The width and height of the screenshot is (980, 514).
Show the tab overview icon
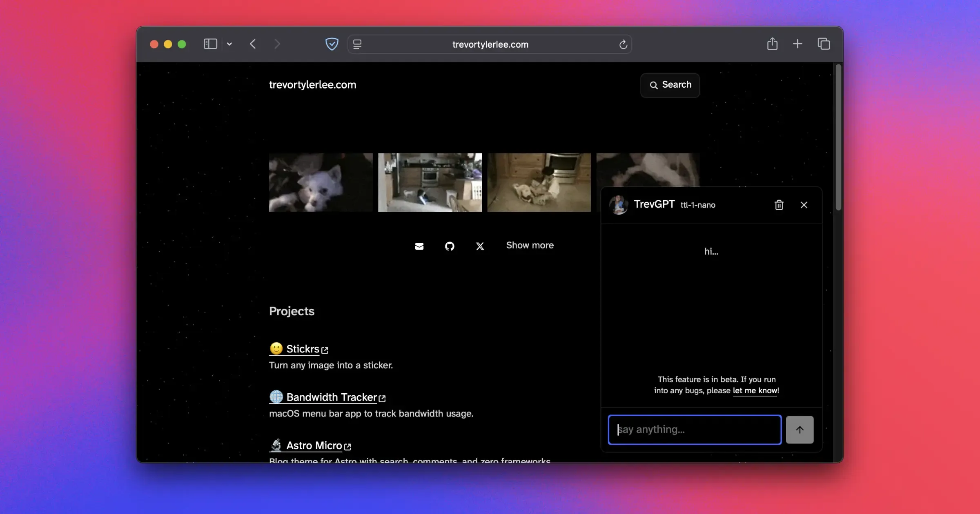[x=824, y=44]
